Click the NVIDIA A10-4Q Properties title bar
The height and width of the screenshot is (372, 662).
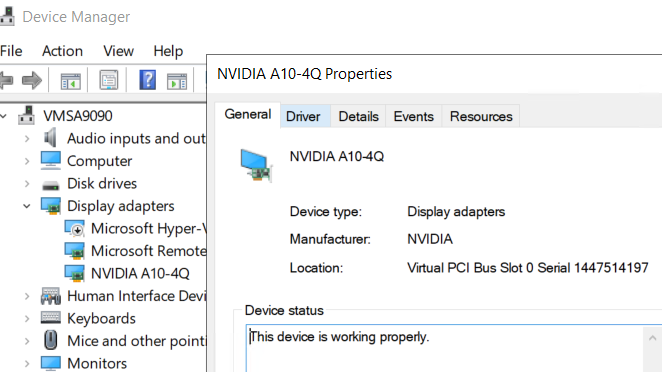(435, 74)
